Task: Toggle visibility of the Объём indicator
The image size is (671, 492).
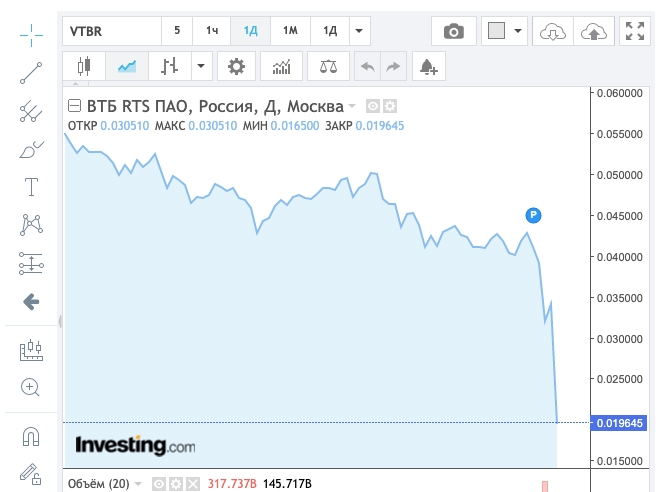Action: pos(160,484)
